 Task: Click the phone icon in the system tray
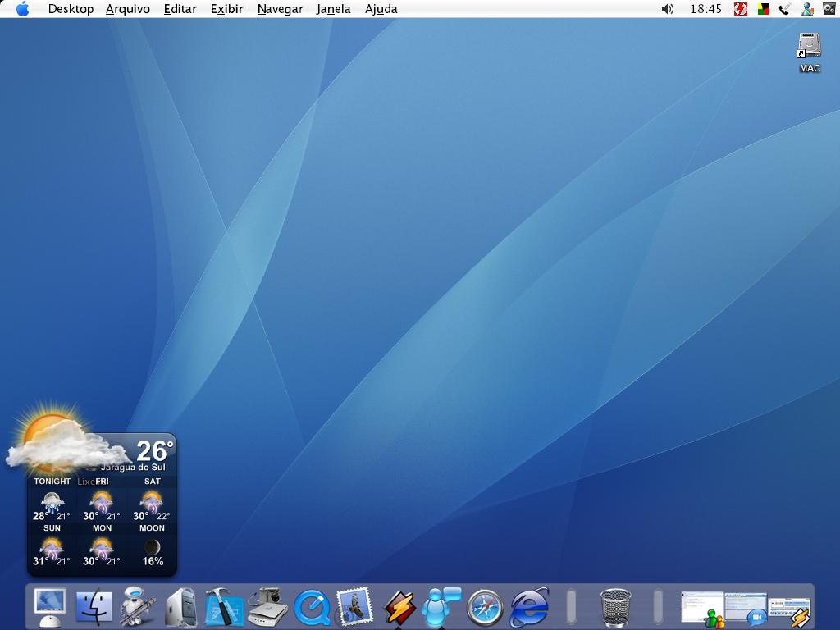pos(783,9)
